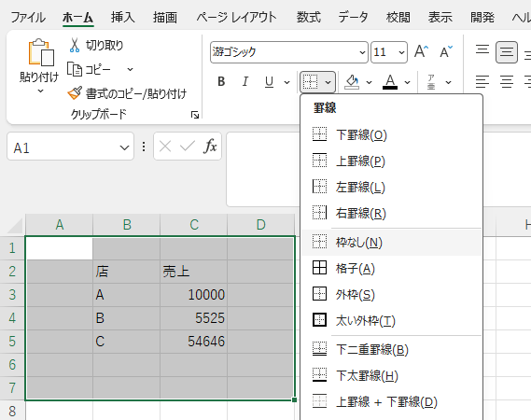The image size is (531, 420).
Task: Expand the コピー dropdown arrow
Action: pos(130,69)
